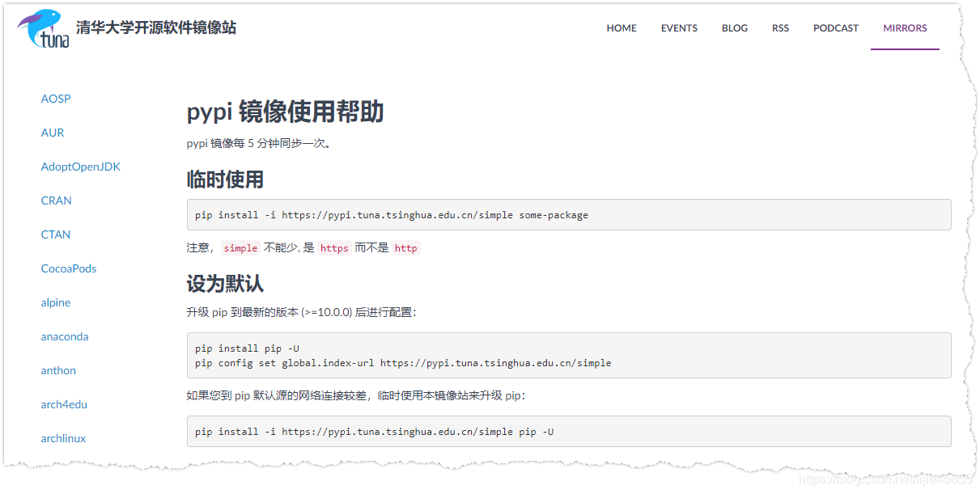Click the 'simple pip -U' code block
Image resolution: width=980 pixels, height=494 pixels.
tap(569, 432)
